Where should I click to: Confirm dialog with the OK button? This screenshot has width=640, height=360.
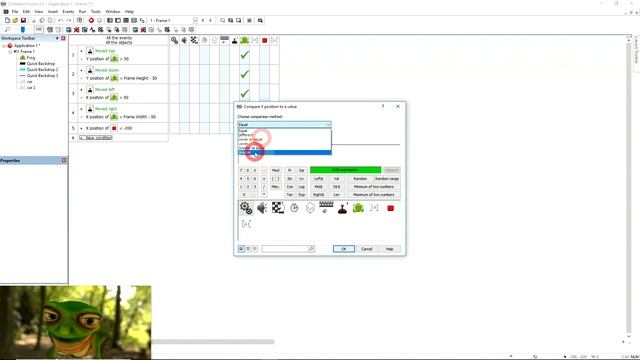point(344,249)
